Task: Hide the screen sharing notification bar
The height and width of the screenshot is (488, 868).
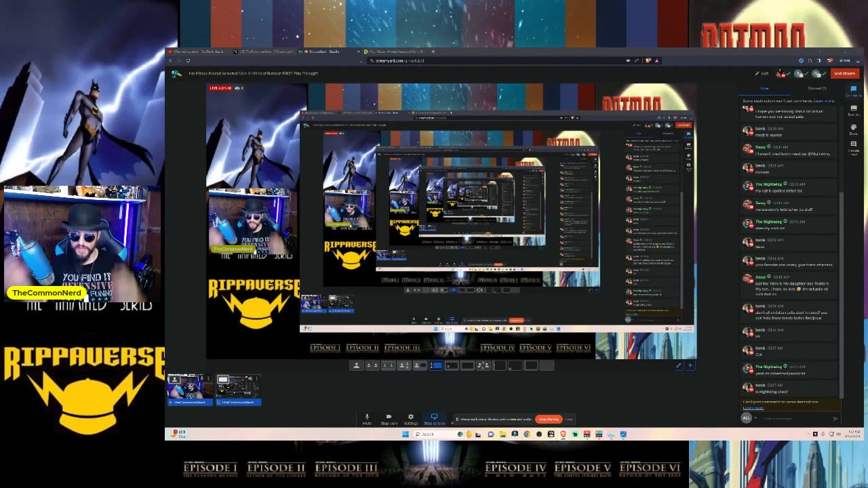Action: [569, 419]
